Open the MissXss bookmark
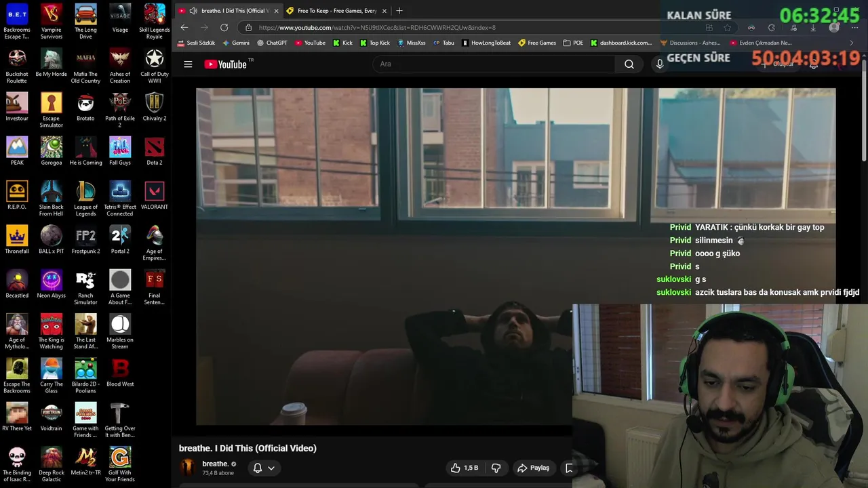The width and height of the screenshot is (868, 488). [412, 43]
